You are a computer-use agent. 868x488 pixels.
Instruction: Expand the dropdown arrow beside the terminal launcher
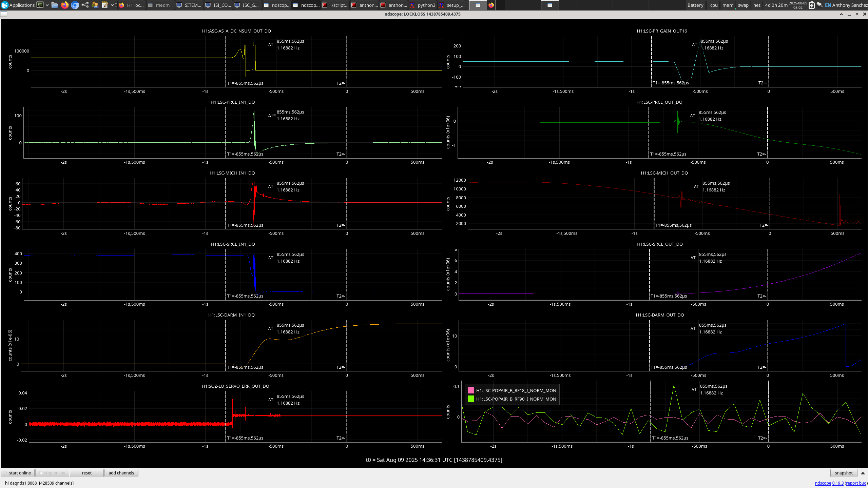point(47,5)
